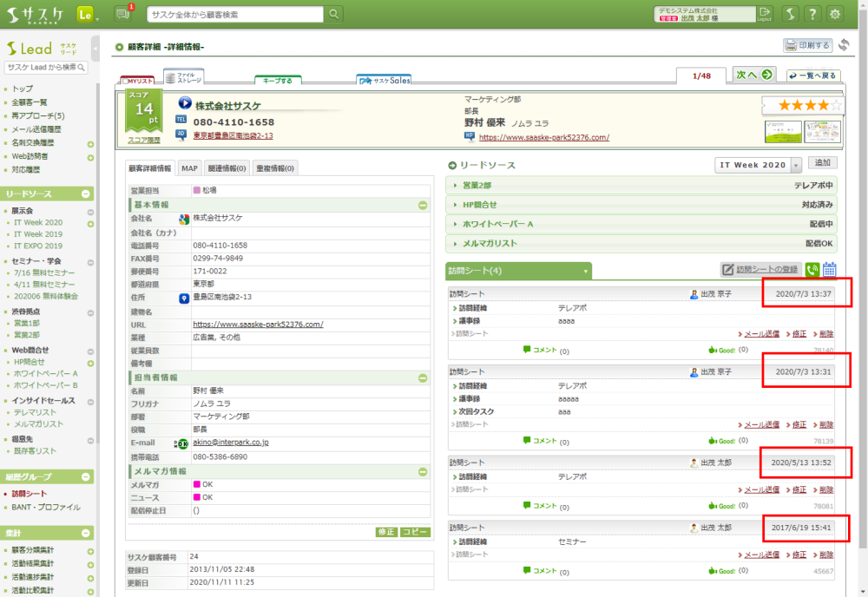This screenshot has height=597, width=868.
Task: Click the 印刷する print button
Action: pos(807,45)
